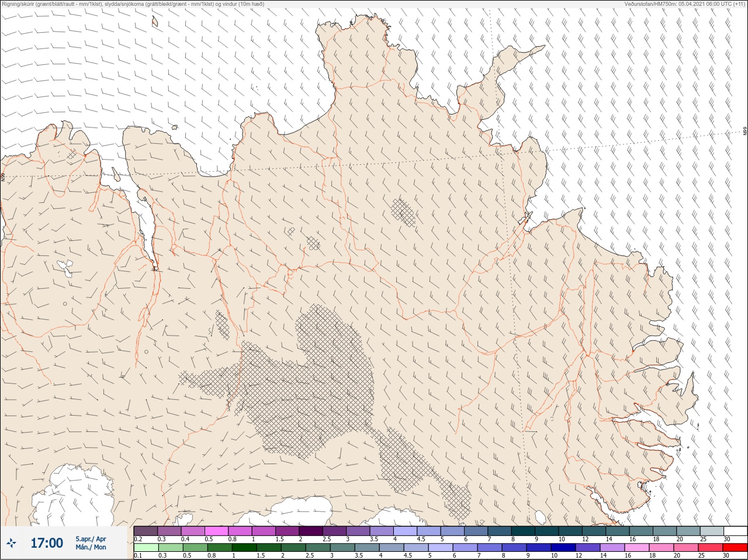The image size is (748, 560).
Task: Select the upper legend swatch labeled 1.5
Action: coord(287,531)
